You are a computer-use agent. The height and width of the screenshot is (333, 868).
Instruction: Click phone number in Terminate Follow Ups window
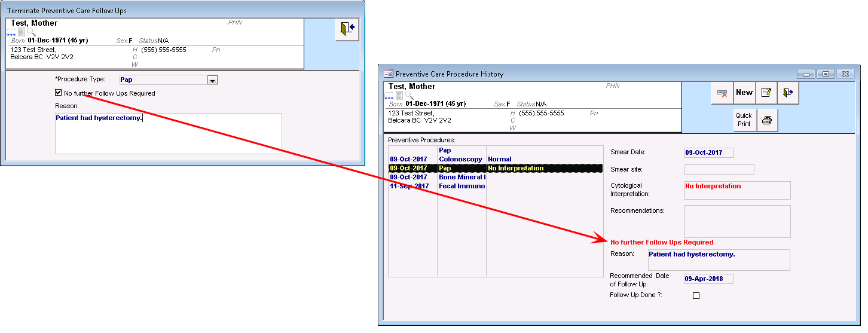coord(164,50)
